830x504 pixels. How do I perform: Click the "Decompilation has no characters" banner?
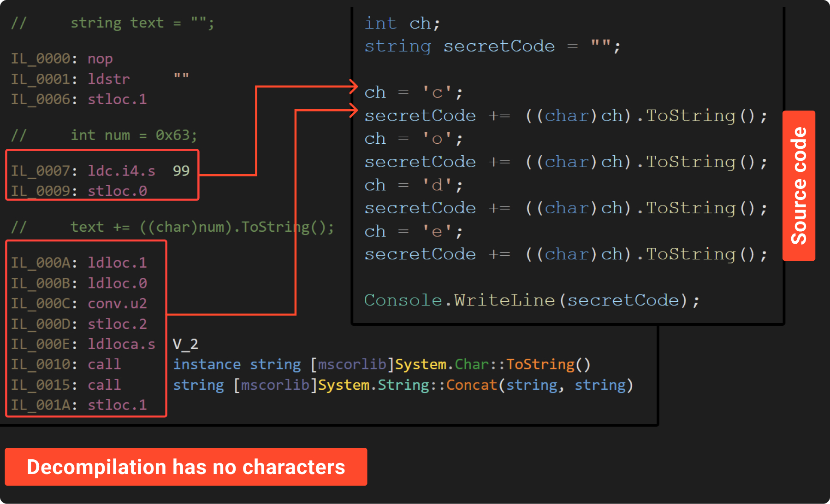pos(186,467)
